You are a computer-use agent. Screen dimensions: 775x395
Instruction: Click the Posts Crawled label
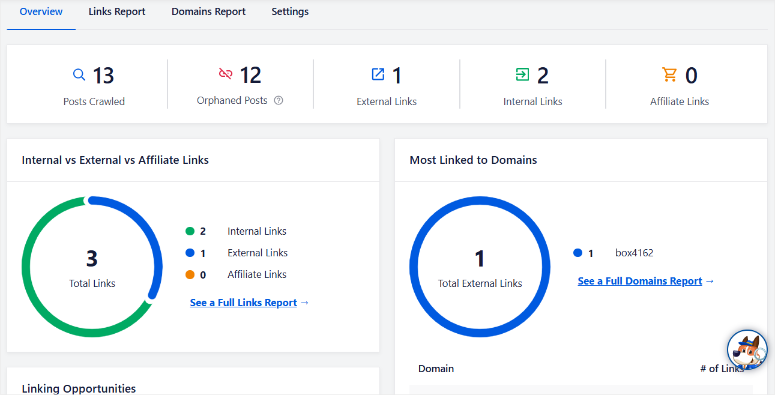click(93, 101)
